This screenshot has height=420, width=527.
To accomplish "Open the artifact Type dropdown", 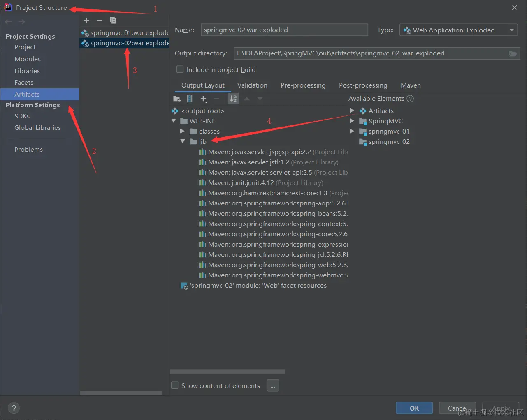I will [458, 30].
